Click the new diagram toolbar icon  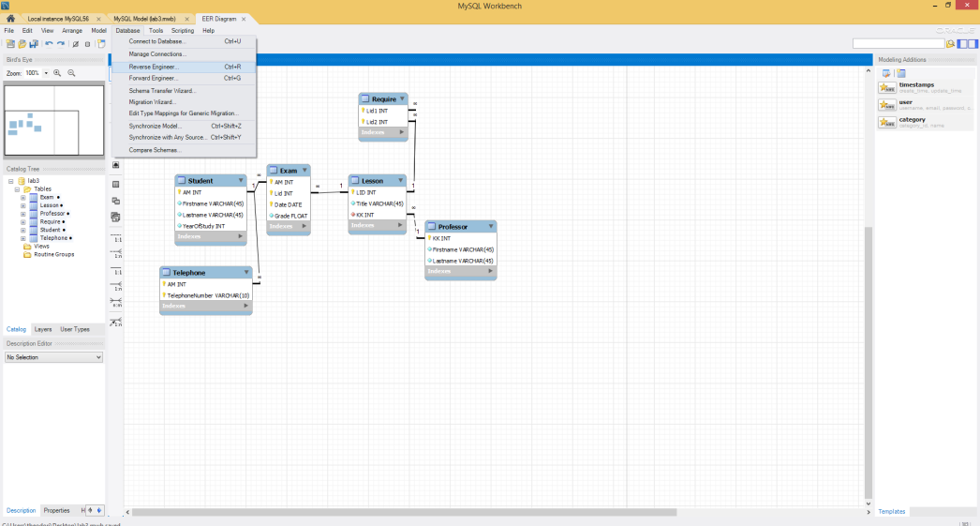coord(101,44)
